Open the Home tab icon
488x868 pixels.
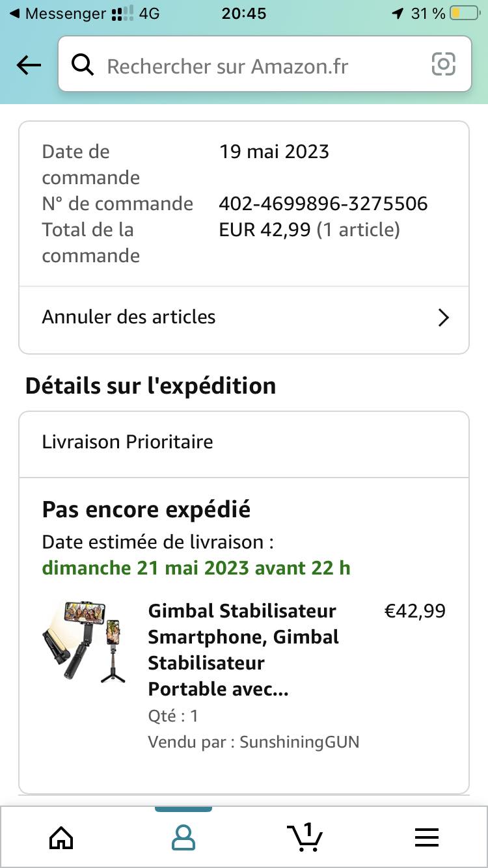click(61, 837)
